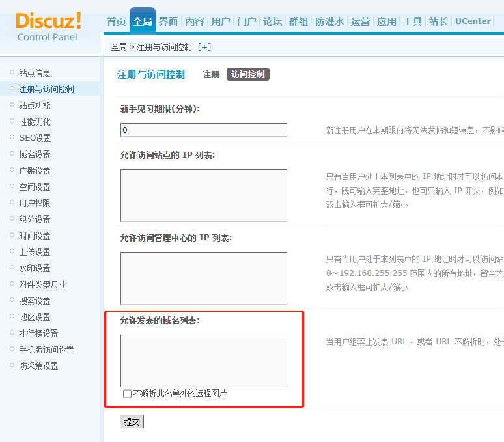Open the 群组 navigation tab
The height and width of the screenshot is (442, 504).
[x=299, y=21]
